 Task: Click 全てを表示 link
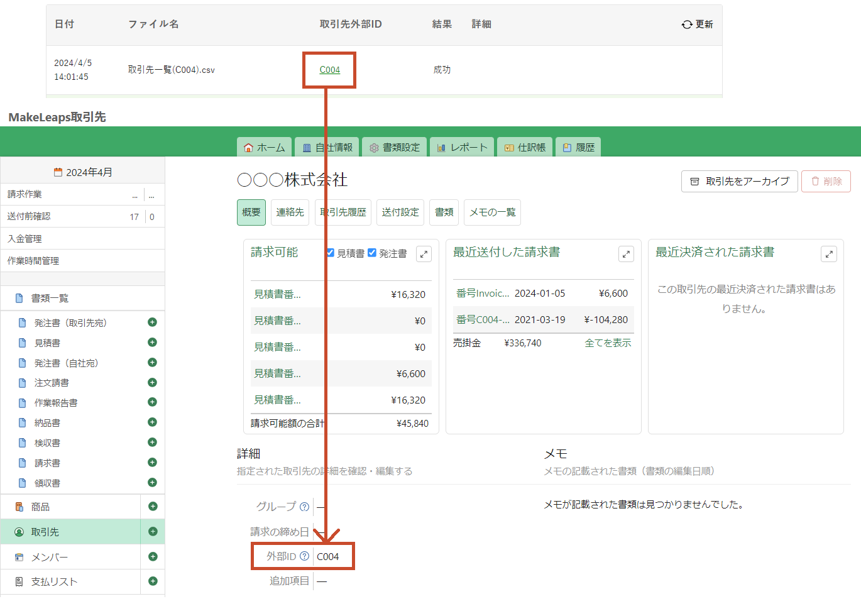pyautogui.click(x=608, y=343)
